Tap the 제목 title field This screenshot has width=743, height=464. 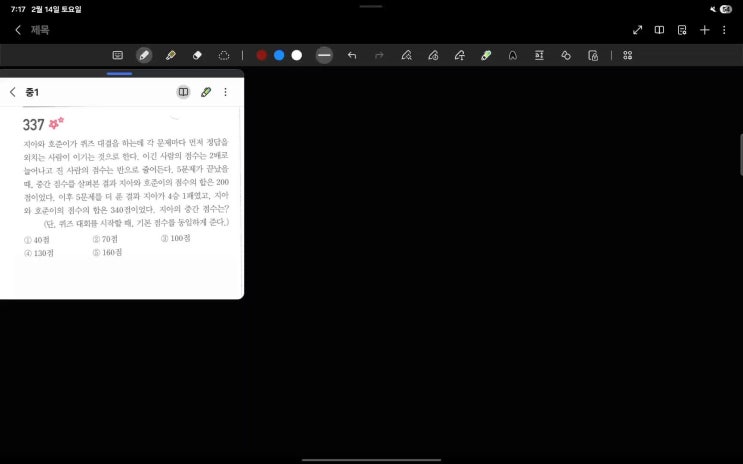coord(40,30)
